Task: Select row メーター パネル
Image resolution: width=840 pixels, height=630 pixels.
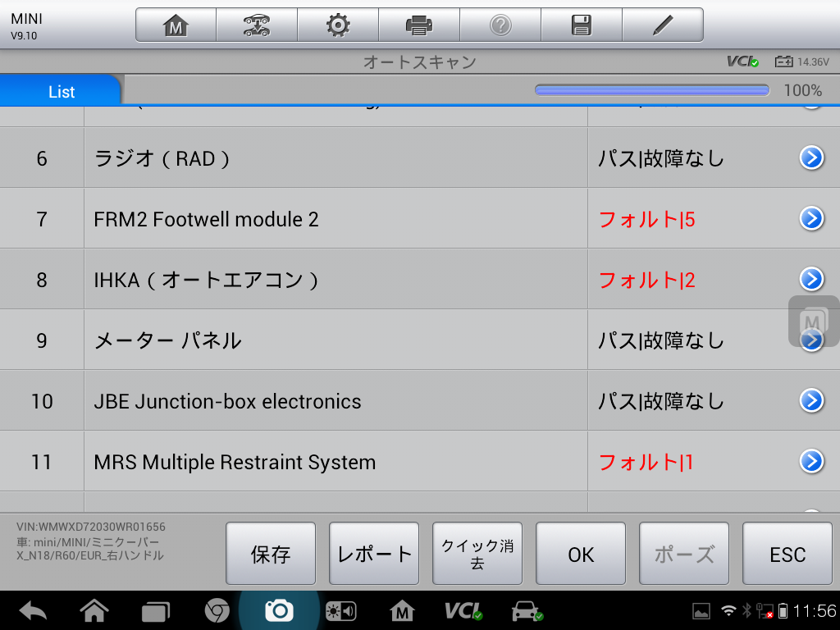Action: point(420,340)
